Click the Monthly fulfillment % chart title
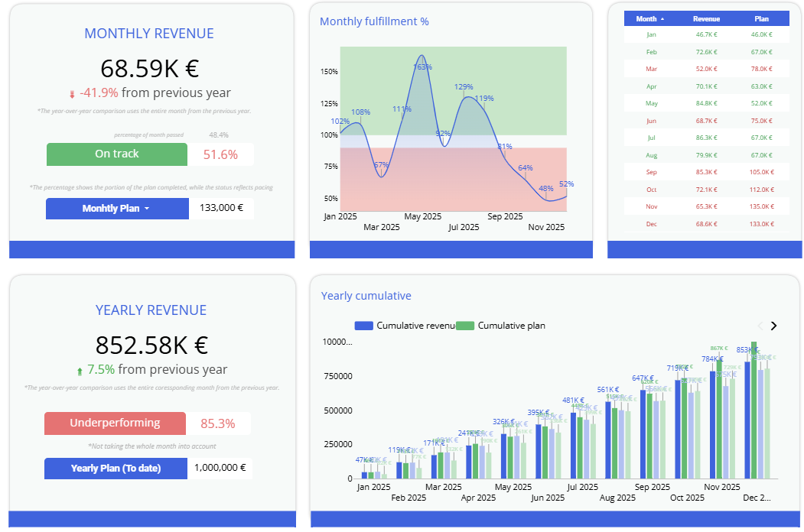804x532 pixels. pos(374,21)
